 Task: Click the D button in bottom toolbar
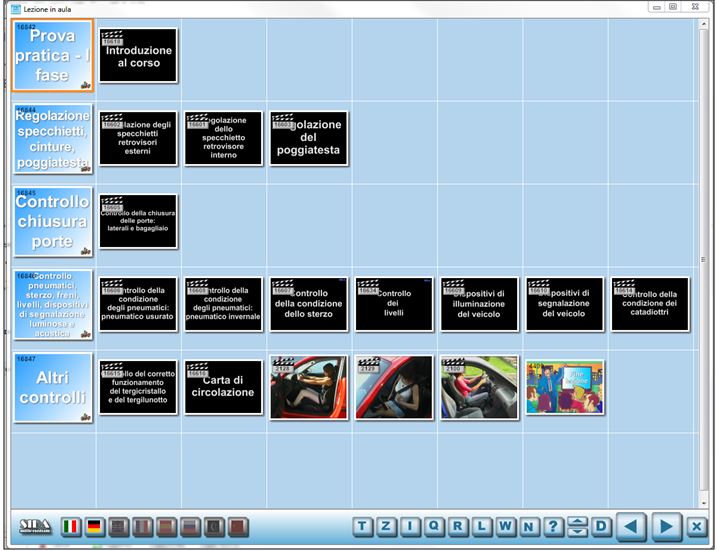[x=601, y=527]
